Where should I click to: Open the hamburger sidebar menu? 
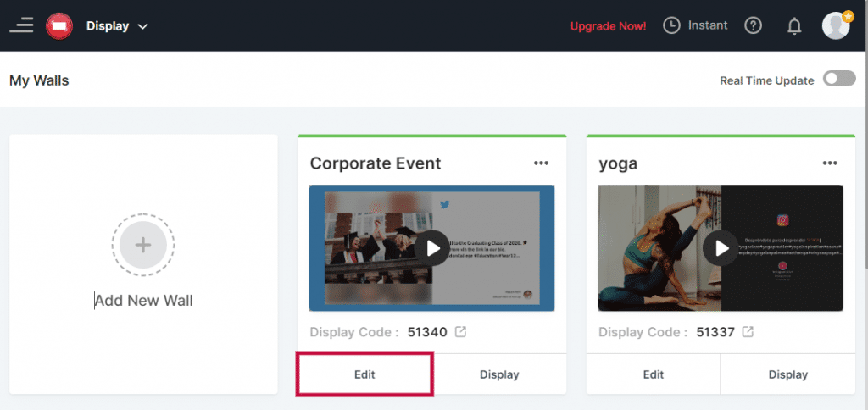[x=21, y=25]
